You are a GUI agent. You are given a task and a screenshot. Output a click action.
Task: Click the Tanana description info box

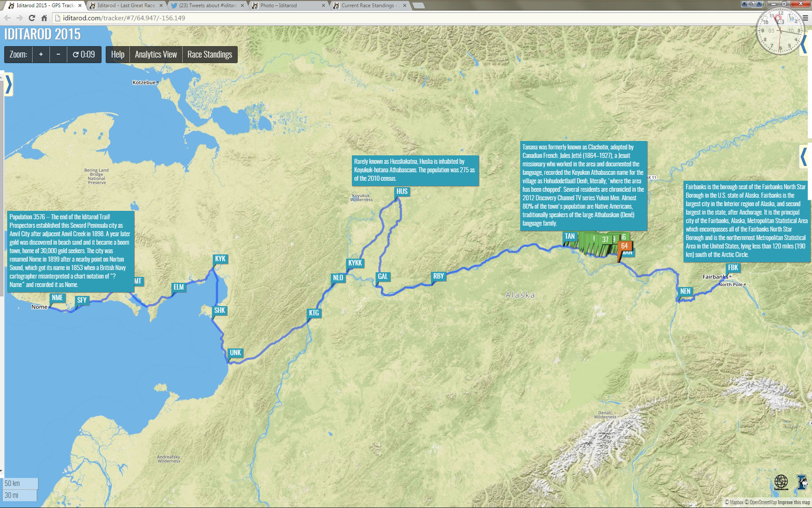point(584,185)
